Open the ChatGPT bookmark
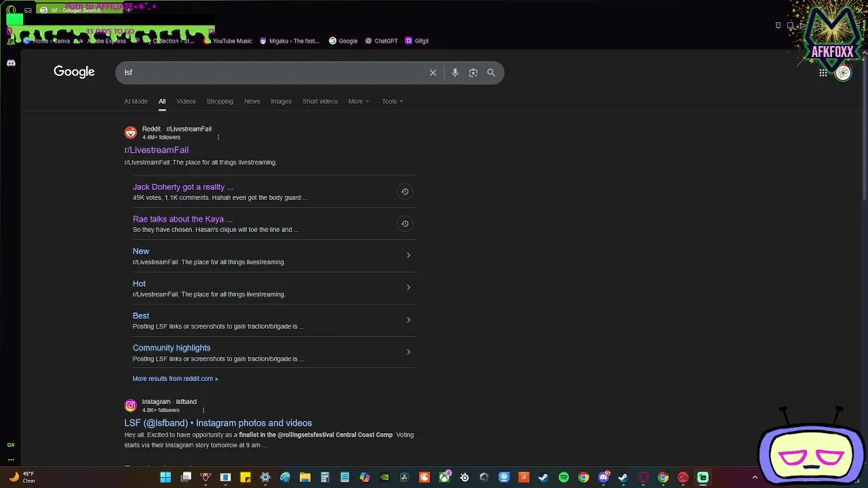Screen dimensions: 868x488 [x=381, y=41]
